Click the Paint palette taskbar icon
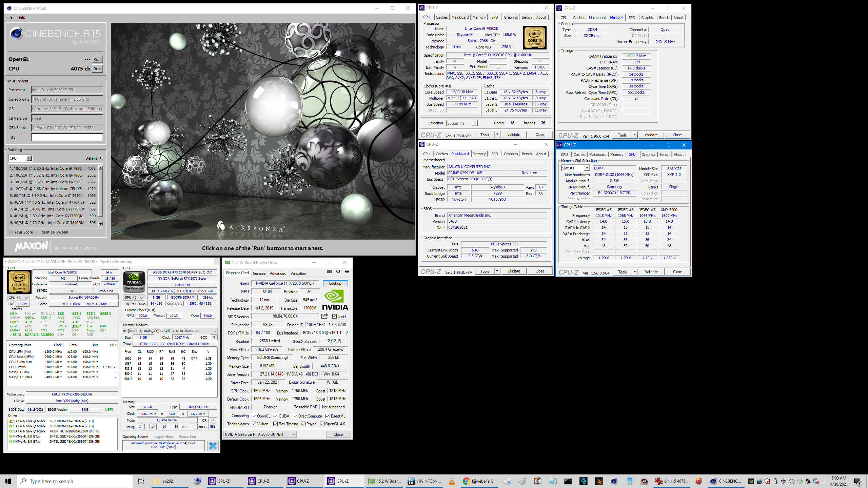868x488 pixels. (522, 481)
